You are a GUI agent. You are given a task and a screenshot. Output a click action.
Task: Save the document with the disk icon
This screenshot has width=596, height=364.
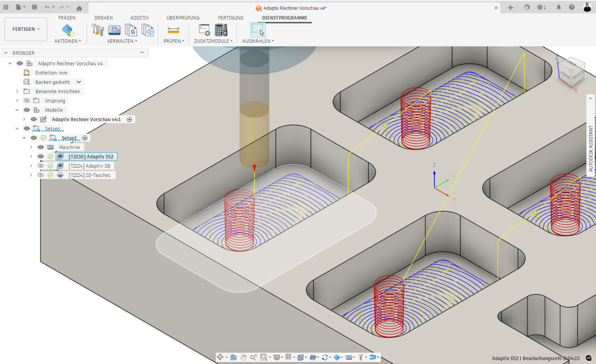[34, 7]
